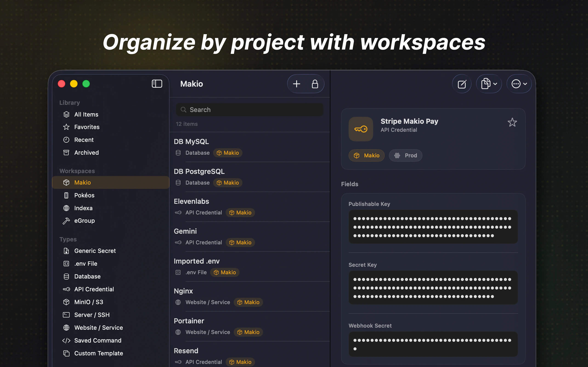Create a new item with plus button

(x=296, y=83)
